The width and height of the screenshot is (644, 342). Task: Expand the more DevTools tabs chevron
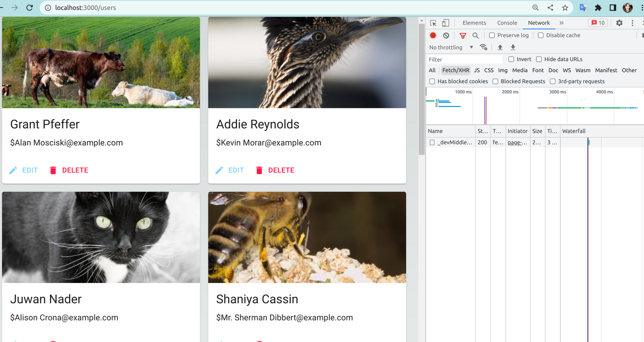coord(561,23)
